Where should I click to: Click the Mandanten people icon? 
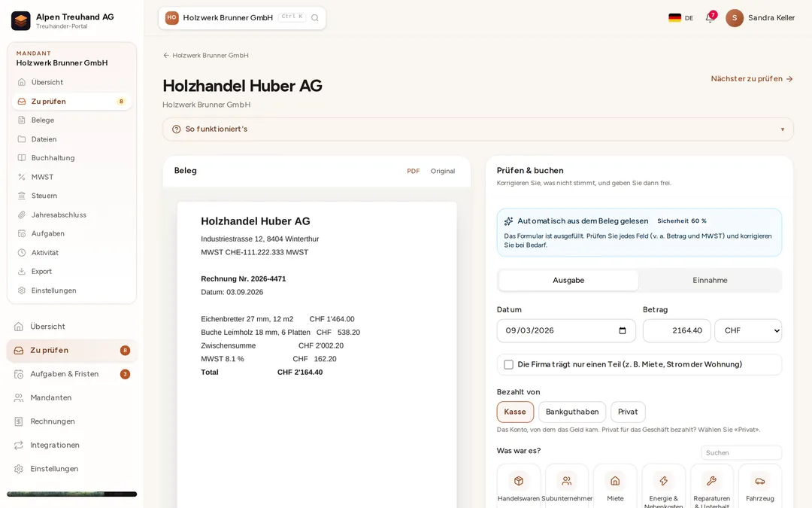click(x=19, y=397)
